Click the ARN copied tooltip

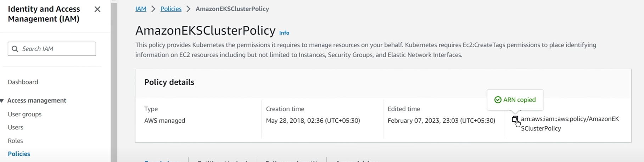point(515,100)
